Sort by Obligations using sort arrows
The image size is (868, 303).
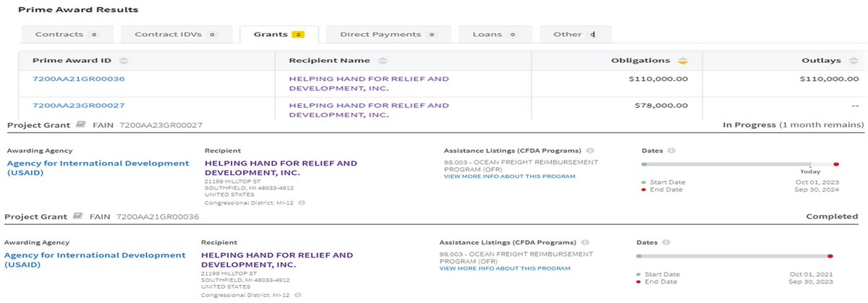pos(683,61)
